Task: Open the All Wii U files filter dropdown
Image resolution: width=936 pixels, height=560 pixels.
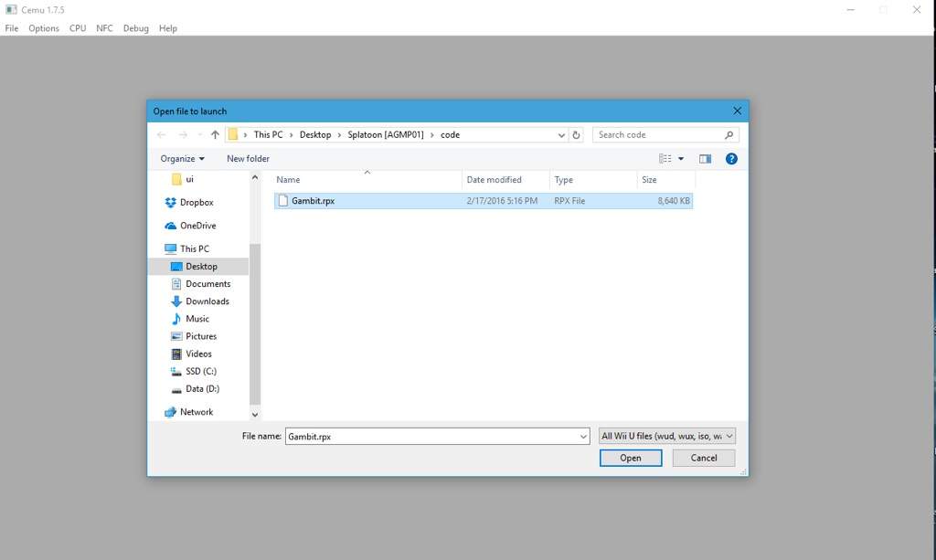Action: [666, 436]
